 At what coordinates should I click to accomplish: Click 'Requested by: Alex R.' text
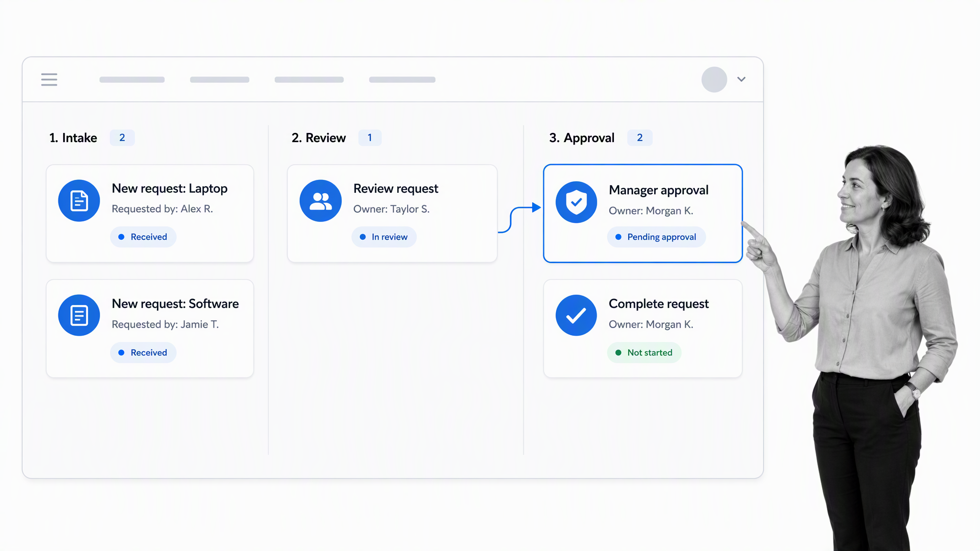tap(162, 209)
